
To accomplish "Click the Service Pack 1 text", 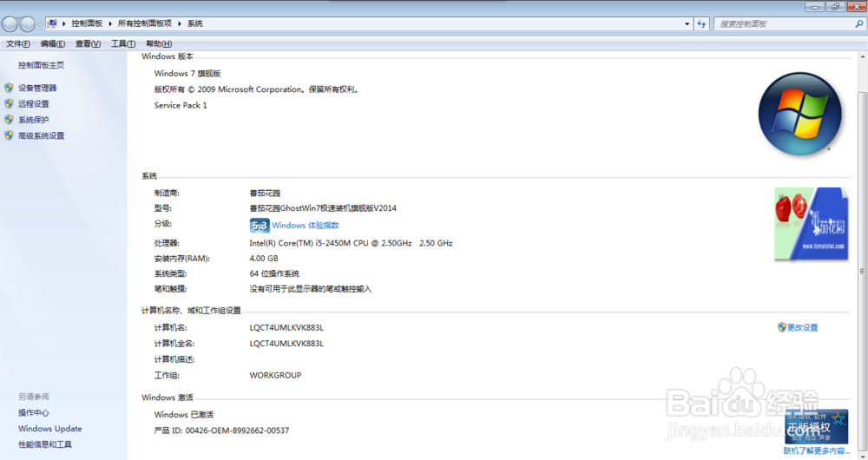I will (181, 105).
